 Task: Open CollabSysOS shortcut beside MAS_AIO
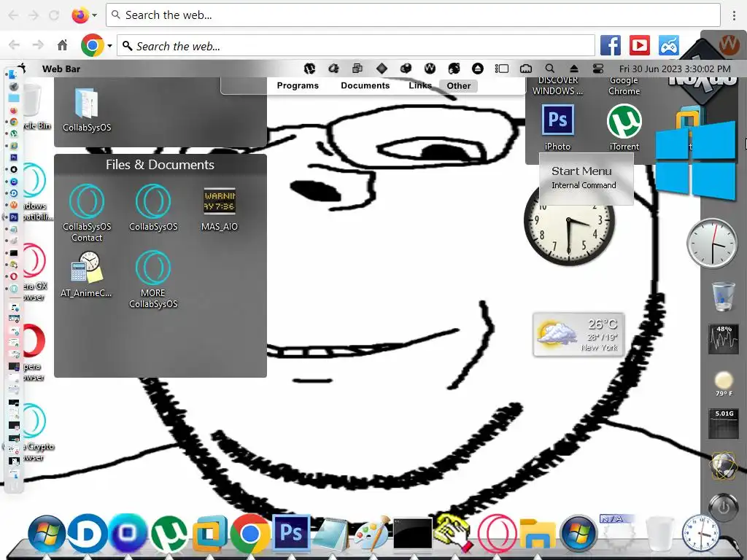(x=153, y=208)
